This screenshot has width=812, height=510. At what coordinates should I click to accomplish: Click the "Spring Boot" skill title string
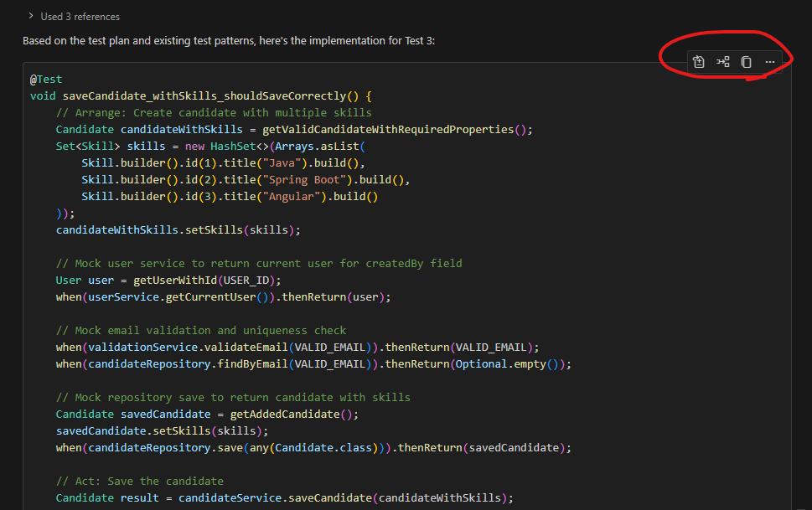pos(305,180)
